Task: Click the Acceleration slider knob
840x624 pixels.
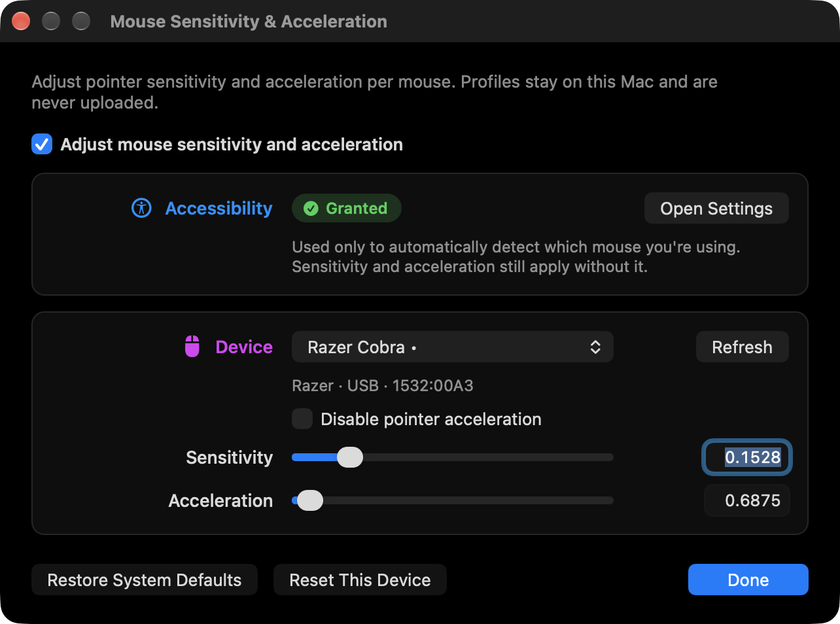Action: (x=310, y=500)
